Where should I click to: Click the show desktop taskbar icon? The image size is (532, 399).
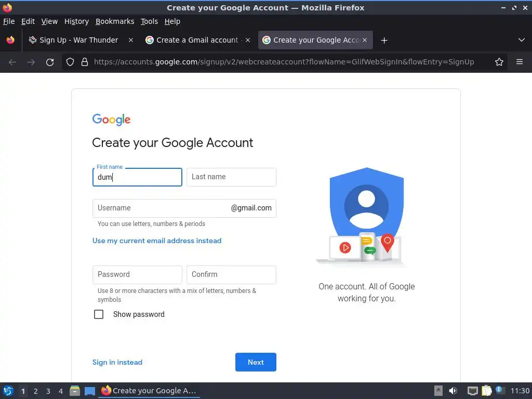[x=89, y=391]
